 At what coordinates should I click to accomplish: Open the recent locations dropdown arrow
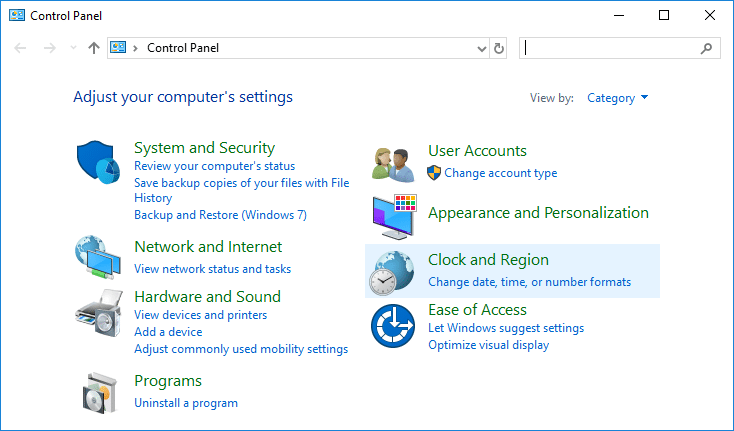73,48
